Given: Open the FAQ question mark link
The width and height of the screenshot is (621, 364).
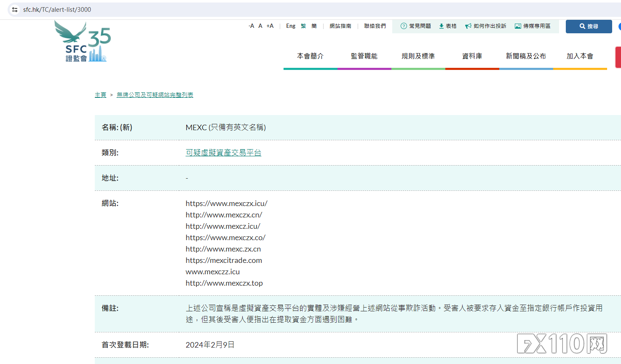Looking at the screenshot, I should [415, 26].
